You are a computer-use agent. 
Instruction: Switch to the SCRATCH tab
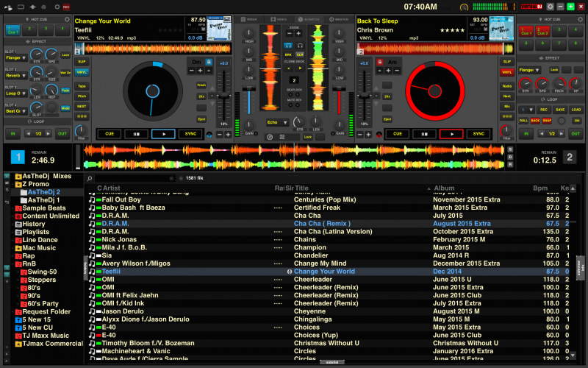point(309,19)
